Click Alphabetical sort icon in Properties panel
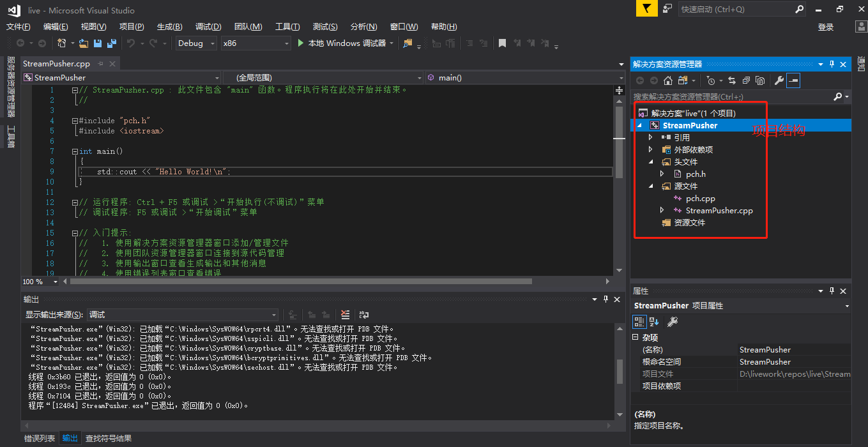 (x=655, y=321)
